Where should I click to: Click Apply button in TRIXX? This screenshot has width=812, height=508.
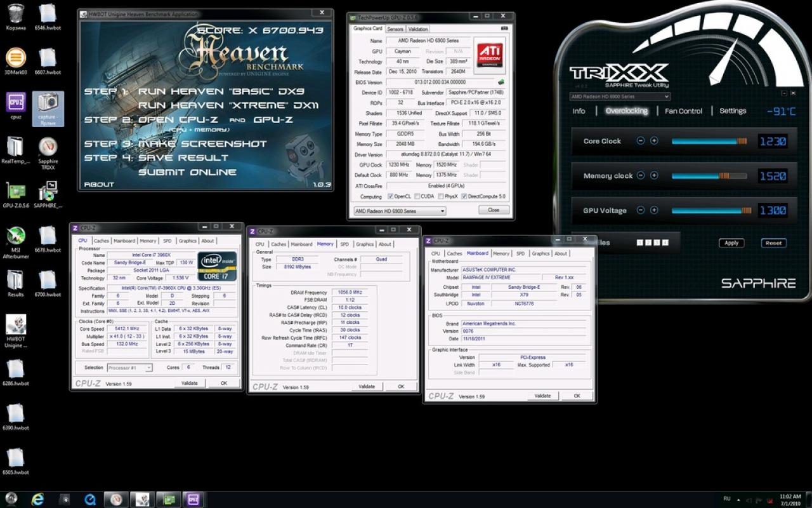pyautogui.click(x=731, y=243)
